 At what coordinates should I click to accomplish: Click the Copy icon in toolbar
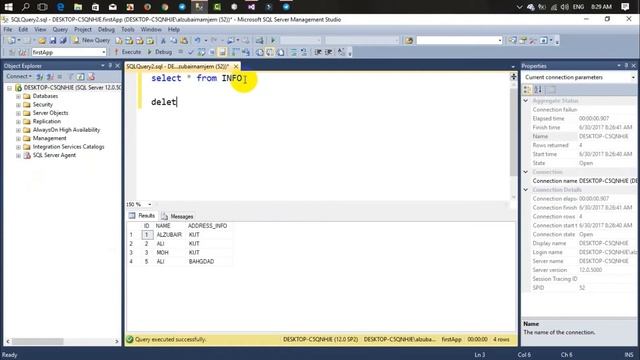click(173, 40)
